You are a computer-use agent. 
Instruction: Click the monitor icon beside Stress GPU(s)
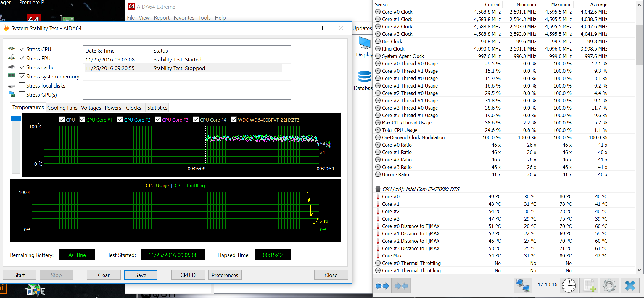12,94
